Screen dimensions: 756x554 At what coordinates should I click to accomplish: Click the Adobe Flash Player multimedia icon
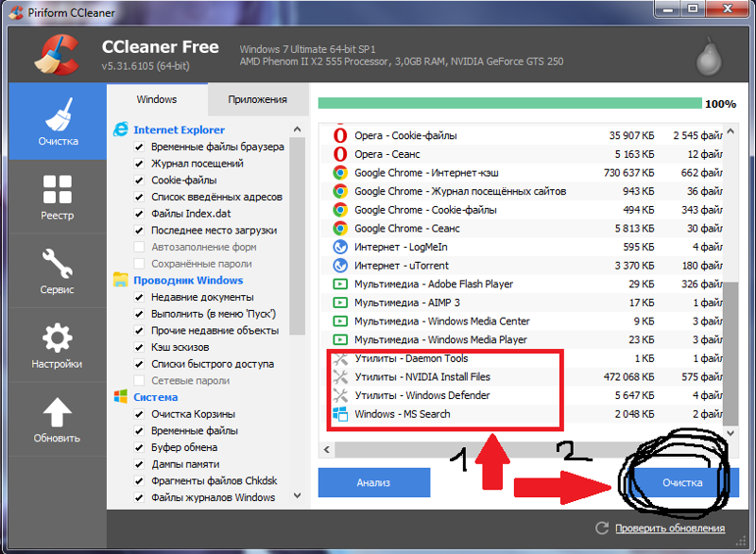point(340,284)
